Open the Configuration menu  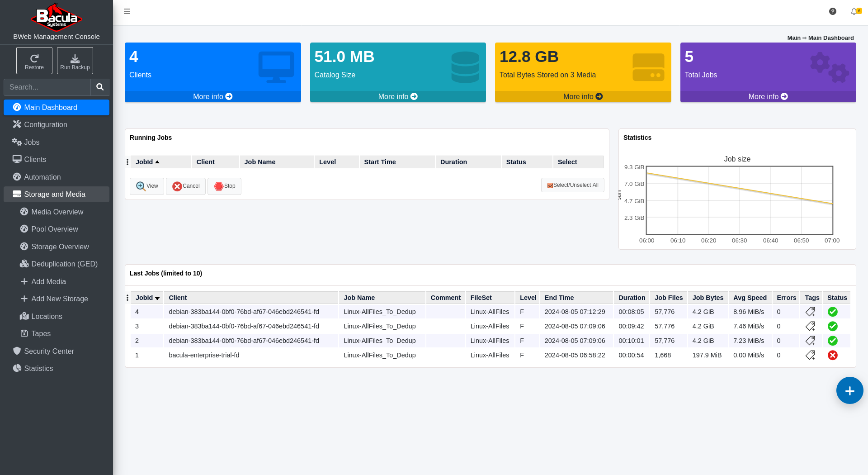(57, 125)
